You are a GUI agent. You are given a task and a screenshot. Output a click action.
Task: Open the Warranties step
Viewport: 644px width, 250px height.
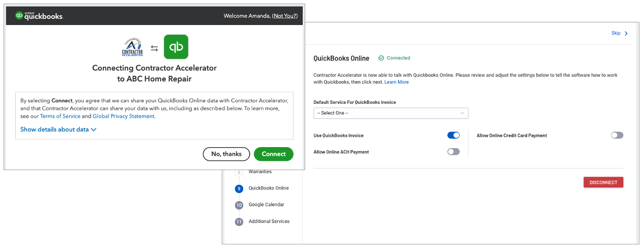point(260,172)
